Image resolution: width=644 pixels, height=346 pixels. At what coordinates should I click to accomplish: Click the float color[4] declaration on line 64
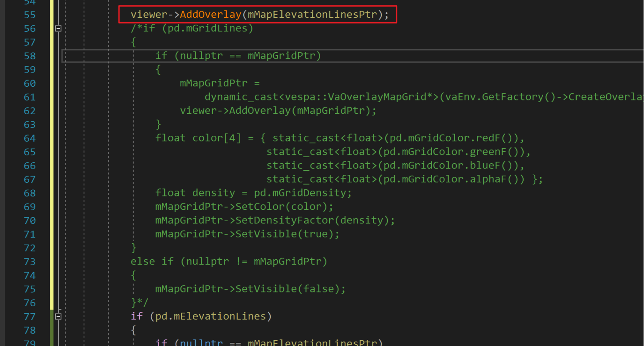click(198, 138)
